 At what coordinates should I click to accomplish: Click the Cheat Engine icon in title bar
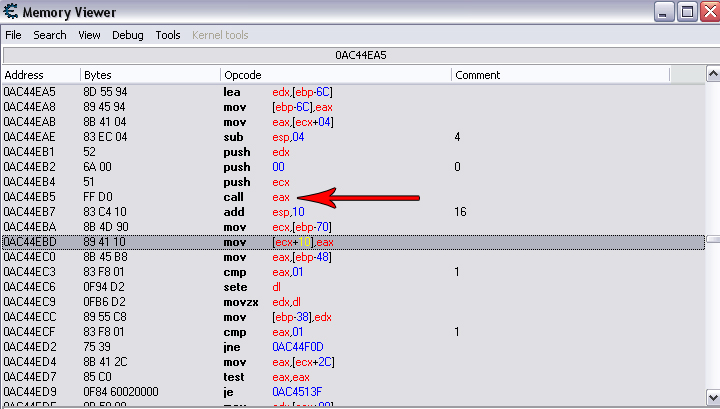[11, 12]
